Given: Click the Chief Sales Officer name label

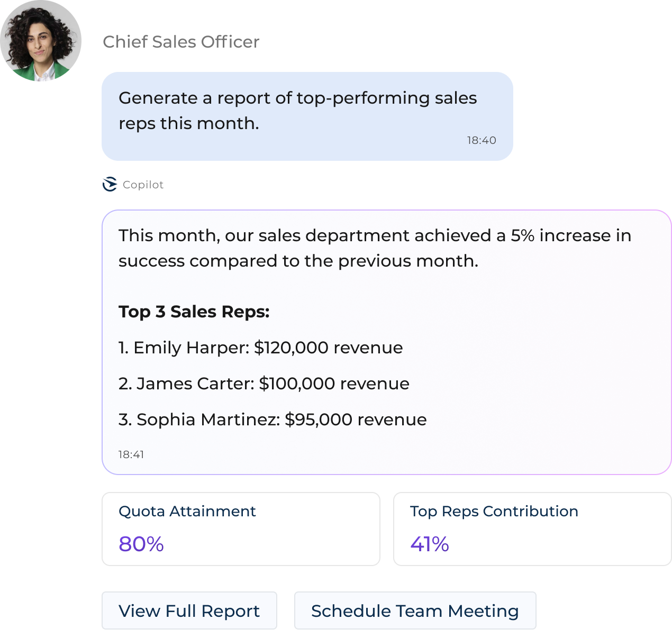Looking at the screenshot, I should (x=185, y=43).
